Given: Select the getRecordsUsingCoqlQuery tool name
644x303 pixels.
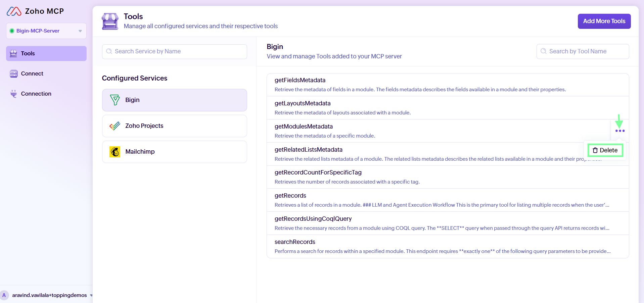Looking at the screenshot, I should click(x=313, y=219).
